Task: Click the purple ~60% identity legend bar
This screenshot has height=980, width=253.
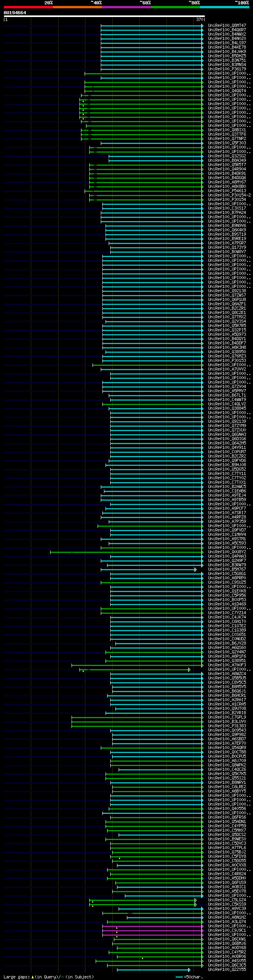Action: [126, 7]
